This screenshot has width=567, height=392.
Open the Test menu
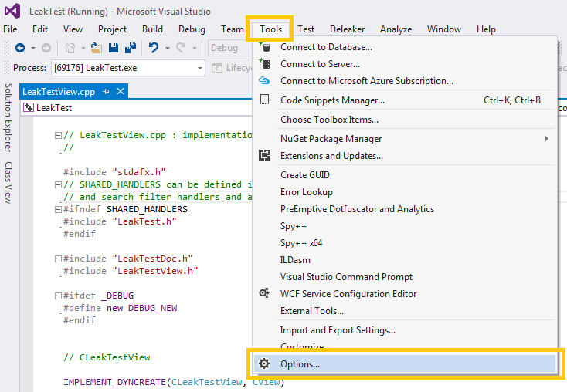(x=306, y=29)
